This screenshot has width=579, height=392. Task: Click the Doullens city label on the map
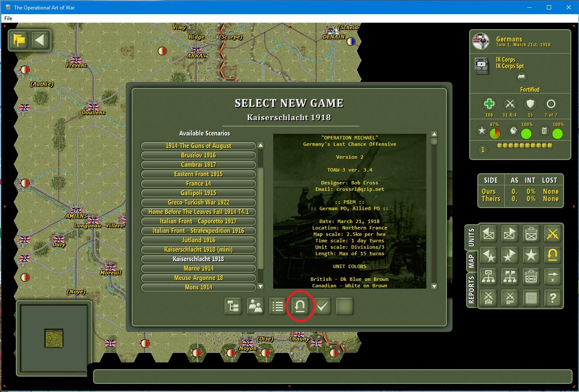[93, 112]
